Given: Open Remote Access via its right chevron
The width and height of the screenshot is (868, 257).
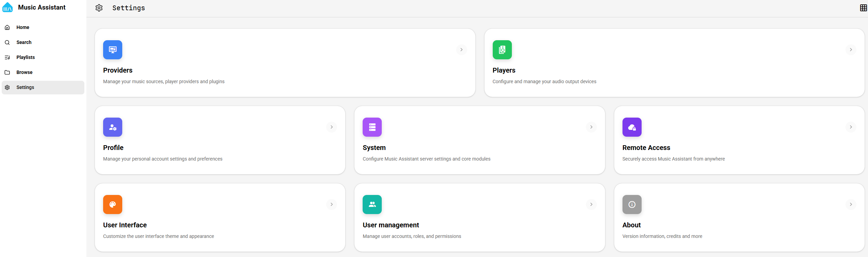Looking at the screenshot, I should pyautogui.click(x=851, y=127).
